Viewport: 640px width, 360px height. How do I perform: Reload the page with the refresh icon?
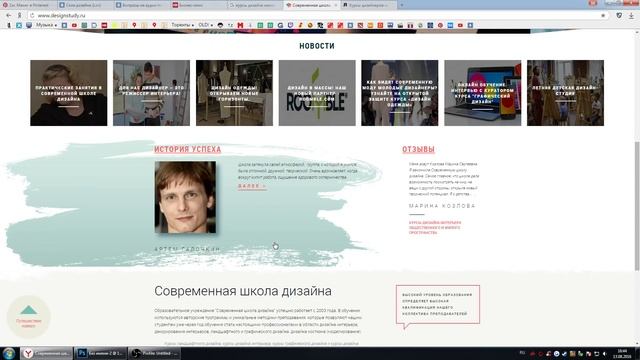coord(32,15)
